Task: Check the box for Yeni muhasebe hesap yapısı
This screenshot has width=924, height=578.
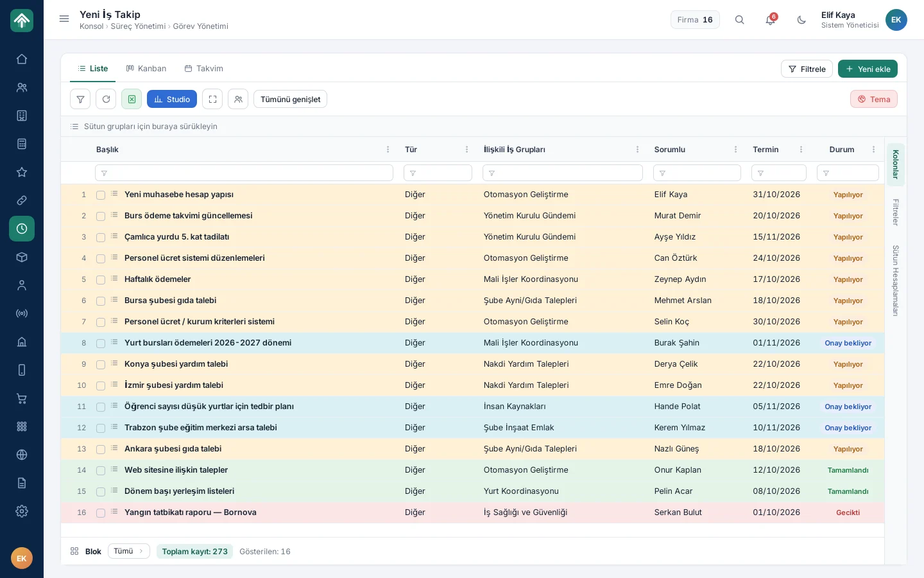Action: click(x=101, y=195)
